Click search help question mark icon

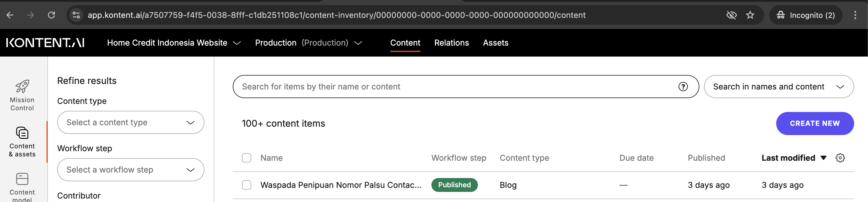(683, 87)
